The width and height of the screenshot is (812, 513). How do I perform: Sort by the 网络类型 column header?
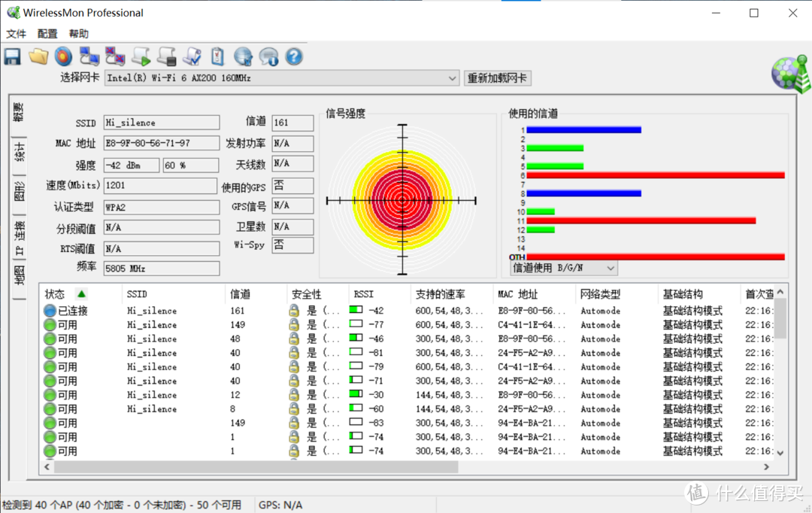click(617, 294)
